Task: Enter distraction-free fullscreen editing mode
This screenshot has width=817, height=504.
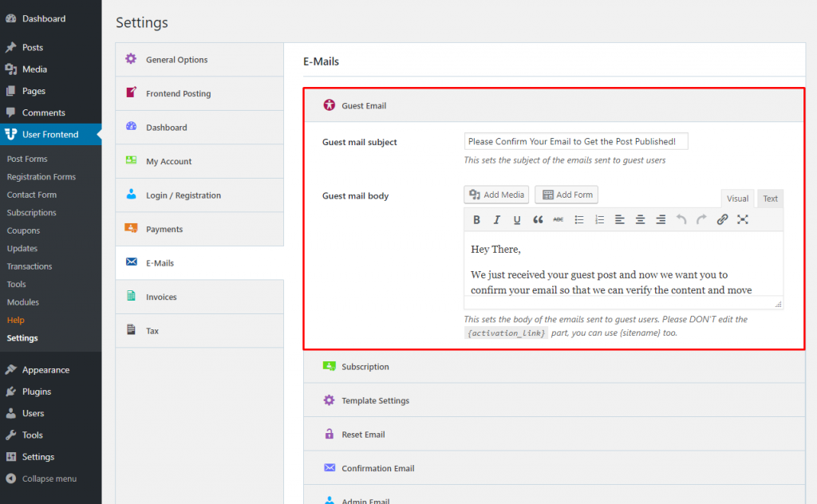Action: pyautogui.click(x=742, y=219)
